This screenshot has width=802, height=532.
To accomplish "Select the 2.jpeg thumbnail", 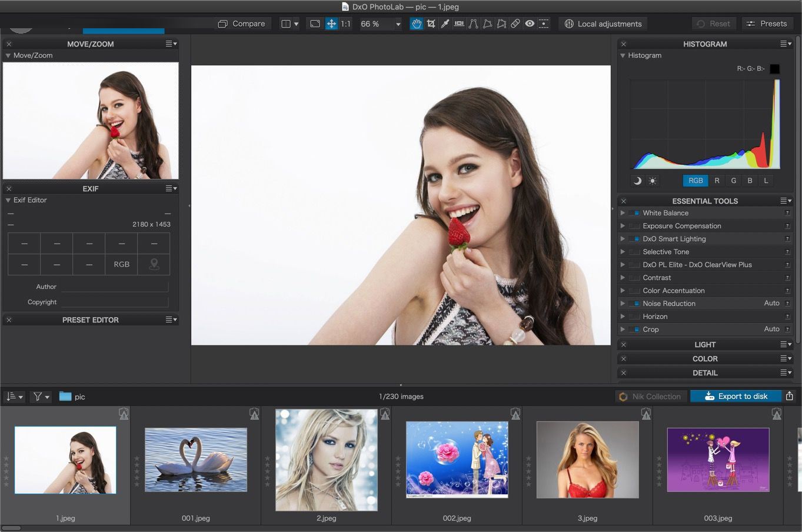I will (327, 460).
